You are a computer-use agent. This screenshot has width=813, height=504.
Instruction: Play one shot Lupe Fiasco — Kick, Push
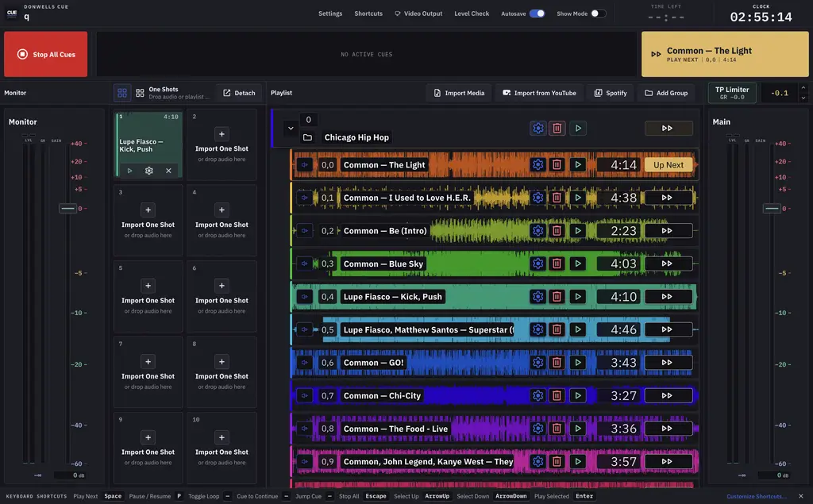(x=129, y=171)
